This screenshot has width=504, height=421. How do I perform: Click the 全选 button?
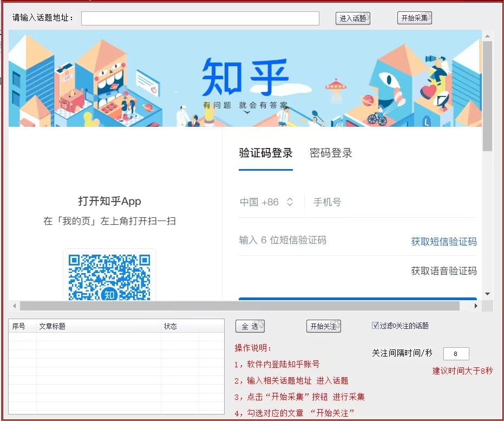[x=250, y=326]
